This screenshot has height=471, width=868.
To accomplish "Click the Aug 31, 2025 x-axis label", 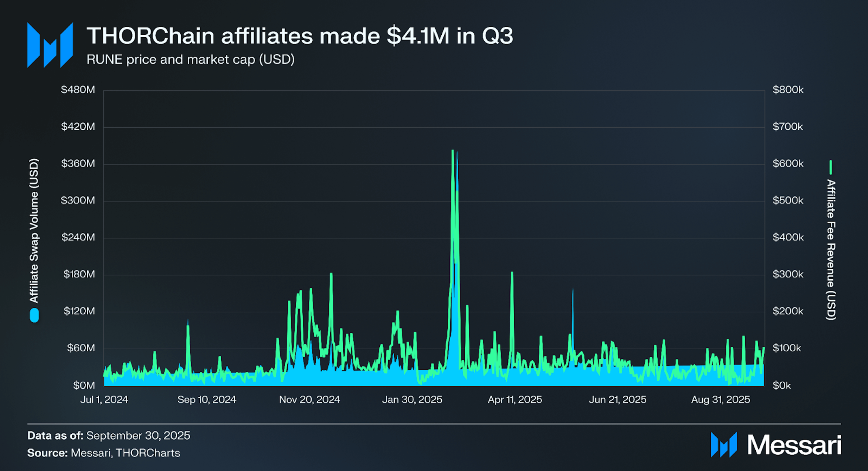I will [x=720, y=400].
